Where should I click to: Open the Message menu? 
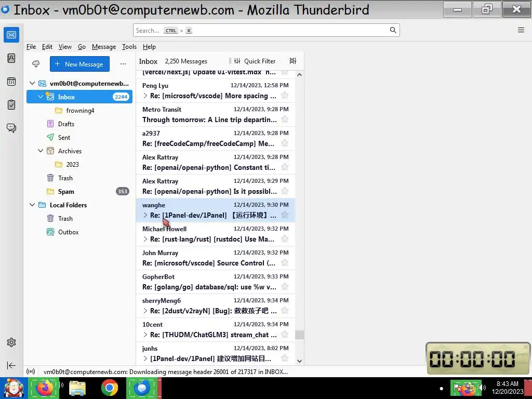tap(104, 47)
